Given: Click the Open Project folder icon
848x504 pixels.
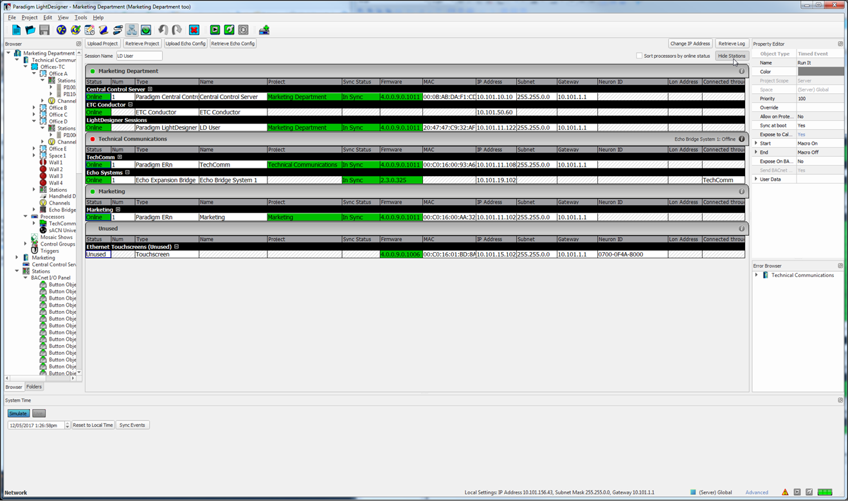Looking at the screenshot, I should (x=30, y=30).
